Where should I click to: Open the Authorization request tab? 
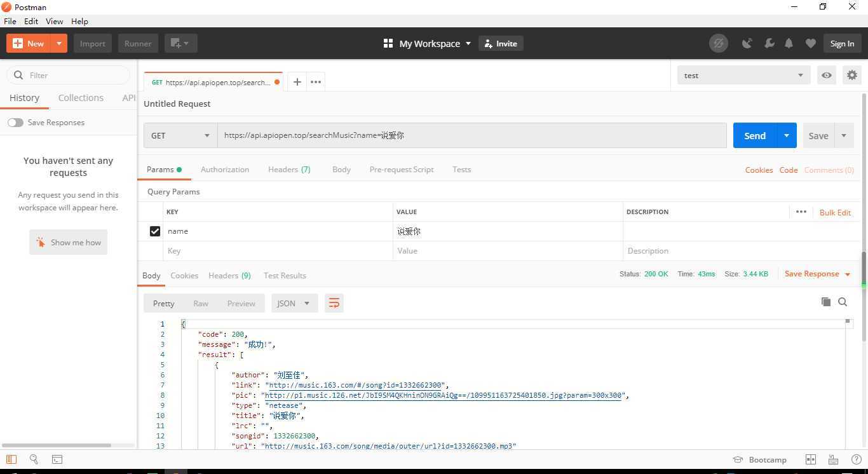(x=225, y=170)
